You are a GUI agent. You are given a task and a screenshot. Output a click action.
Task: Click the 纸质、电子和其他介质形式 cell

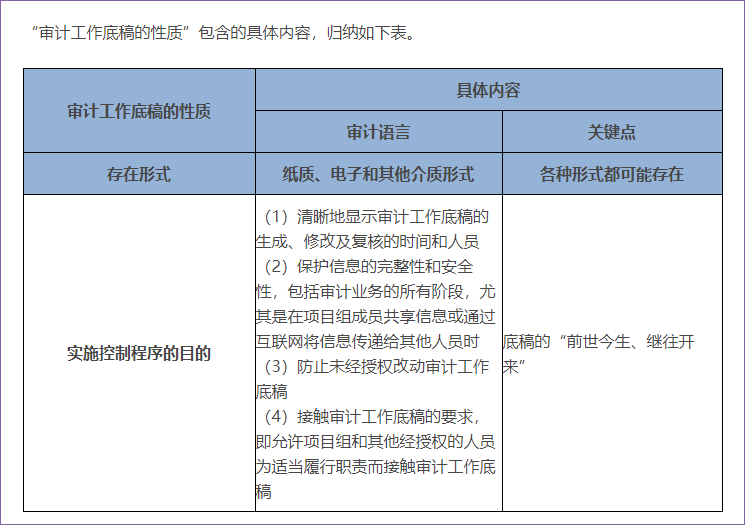tap(378, 174)
